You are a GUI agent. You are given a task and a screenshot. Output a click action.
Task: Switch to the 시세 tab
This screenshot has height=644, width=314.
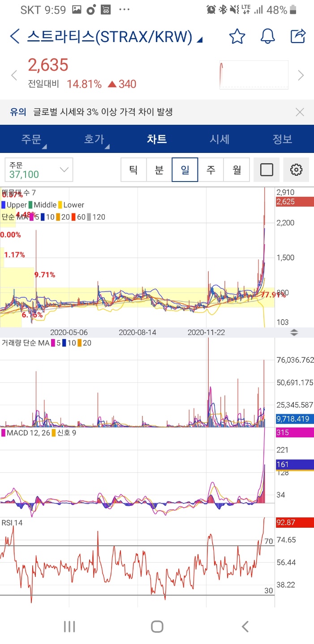point(219,139)
